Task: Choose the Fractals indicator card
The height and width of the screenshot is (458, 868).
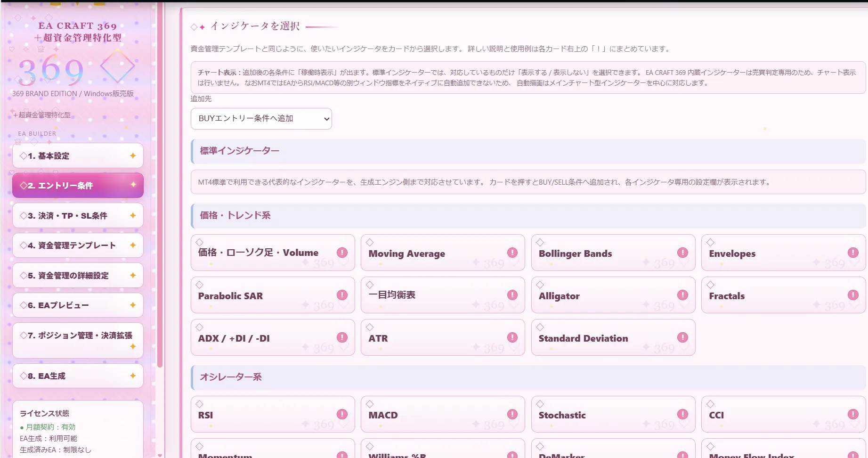Action: pyautogui.click(x=783, y=295)
